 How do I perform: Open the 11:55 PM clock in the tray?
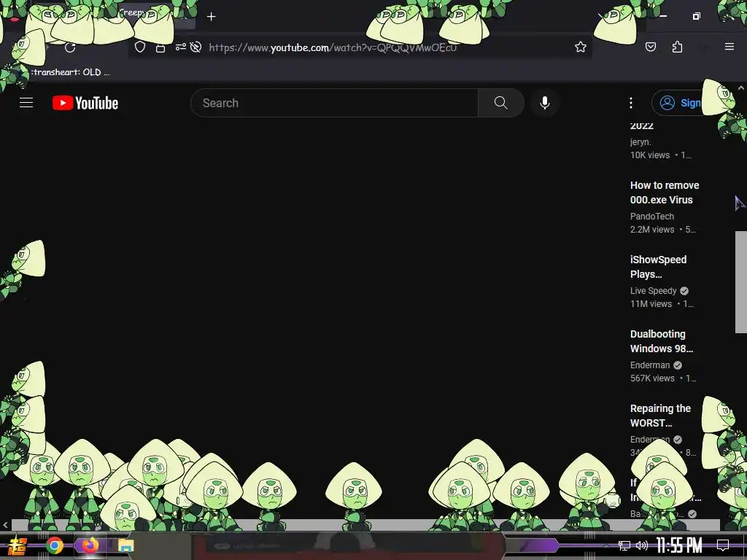[679, 545]
